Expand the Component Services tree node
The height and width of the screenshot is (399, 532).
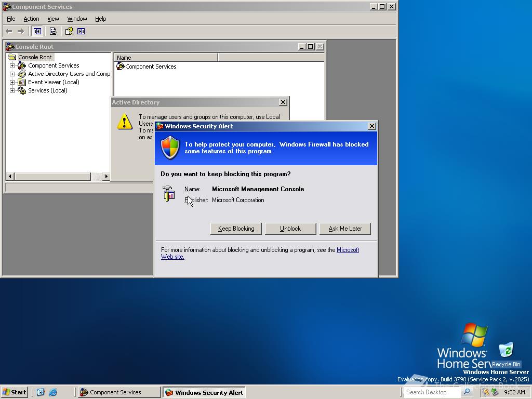(12, 65)
